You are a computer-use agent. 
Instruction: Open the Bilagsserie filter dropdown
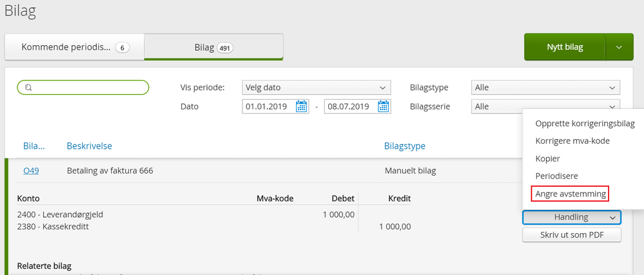tap(546, 107)
